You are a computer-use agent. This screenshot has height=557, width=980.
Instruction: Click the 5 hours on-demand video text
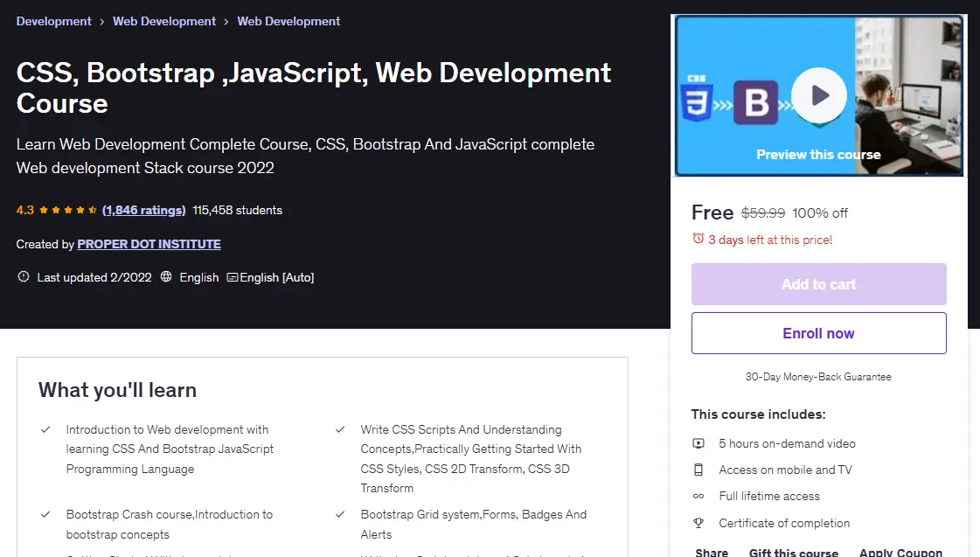787,443
